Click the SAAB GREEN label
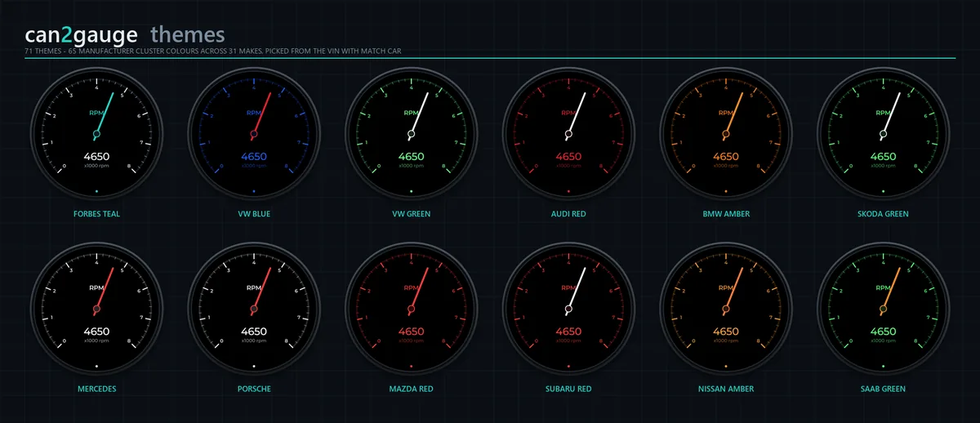 click(x=883, y=389)
